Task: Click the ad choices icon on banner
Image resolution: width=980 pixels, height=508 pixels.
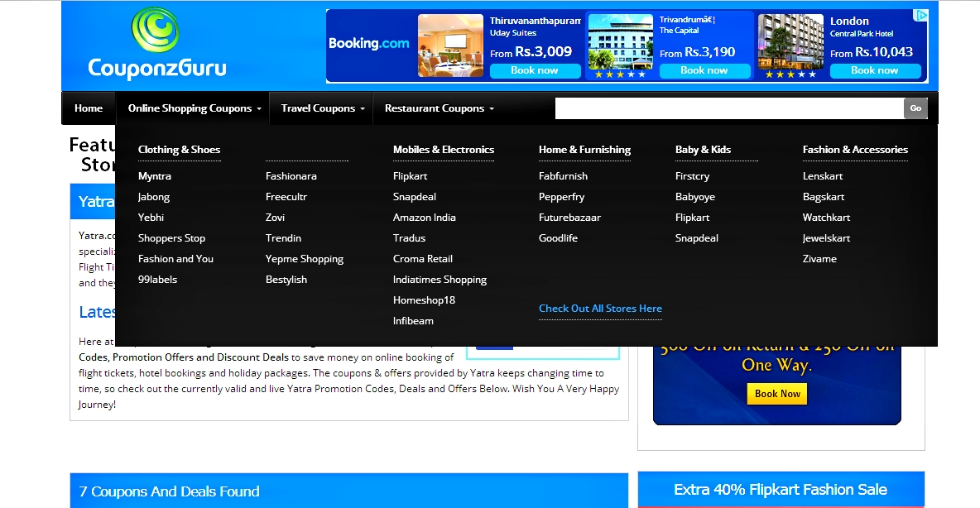Action: click(920, 16)
